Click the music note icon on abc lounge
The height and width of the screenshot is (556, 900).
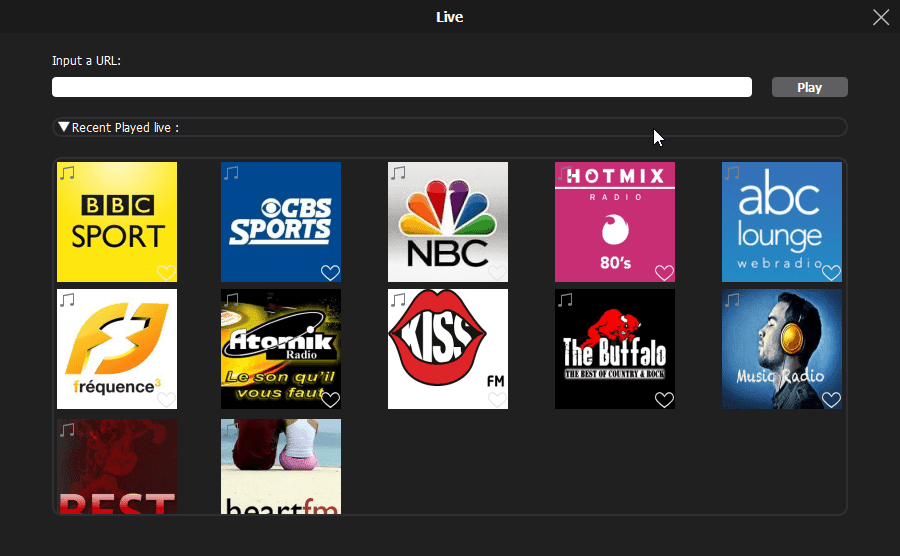(x=733, y=173)
